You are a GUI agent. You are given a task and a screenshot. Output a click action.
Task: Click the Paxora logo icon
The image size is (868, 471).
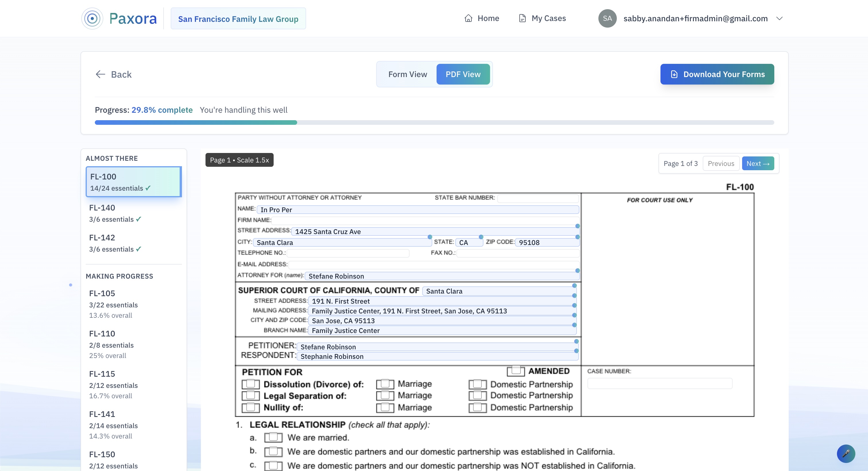tap(92, 18)
